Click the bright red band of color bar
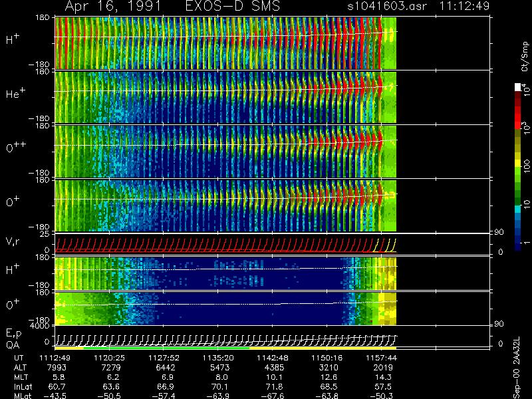This screenshot has height=399, width=532. pos(518,117)
